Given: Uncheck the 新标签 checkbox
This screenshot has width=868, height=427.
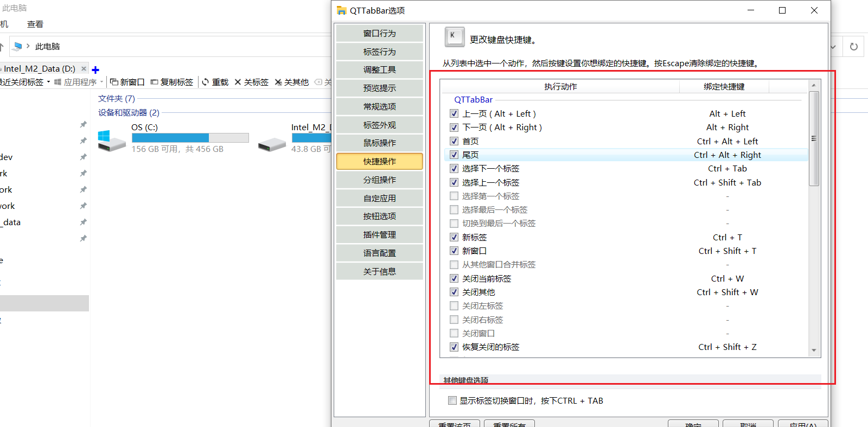Looking at the screenshot, I should point(454,237).
